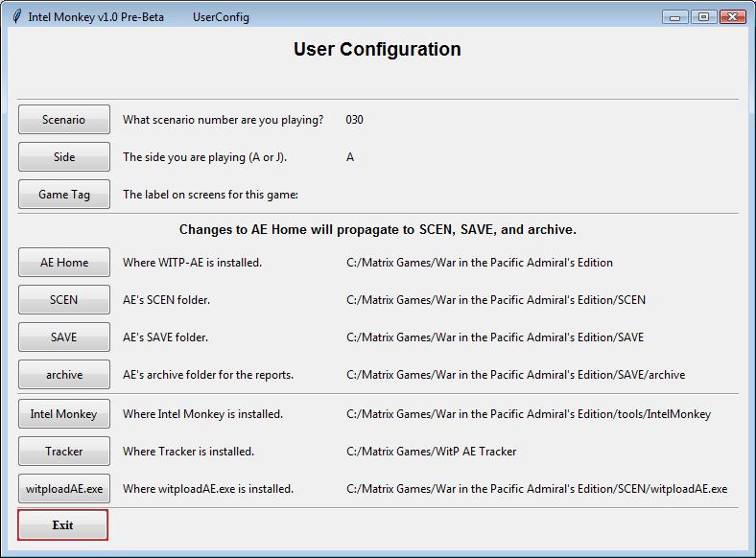The width and height of the screenshot is (756, 558).
Task: Locate witploadAE.exe via its button
Action: (63, 489)
